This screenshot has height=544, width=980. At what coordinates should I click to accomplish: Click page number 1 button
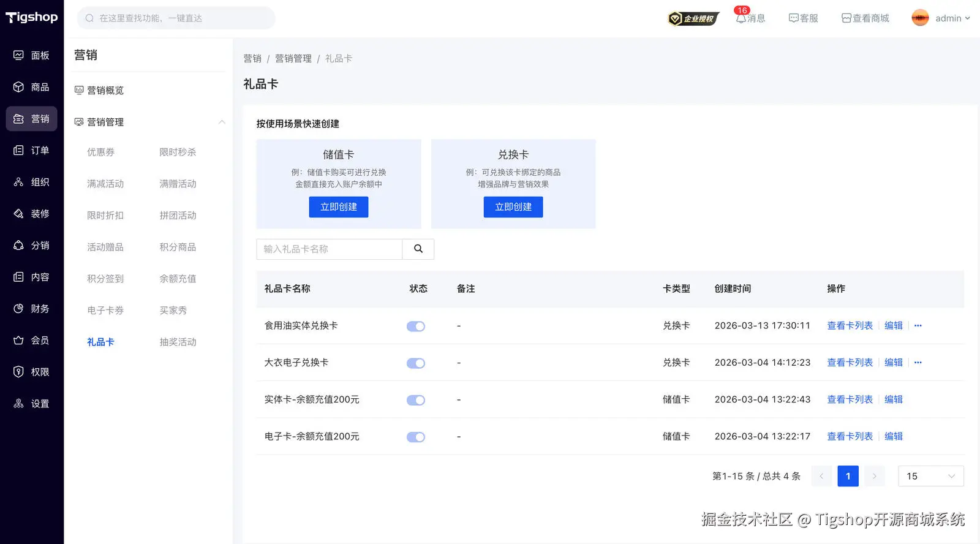pos(848,476)
